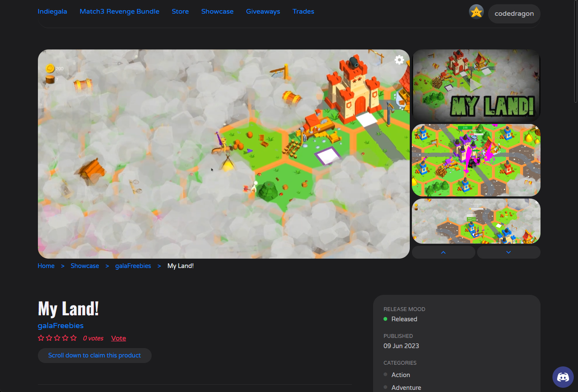Click the second rating star
The width and height of the screenshot is (578, 392).
coord(49,338)
